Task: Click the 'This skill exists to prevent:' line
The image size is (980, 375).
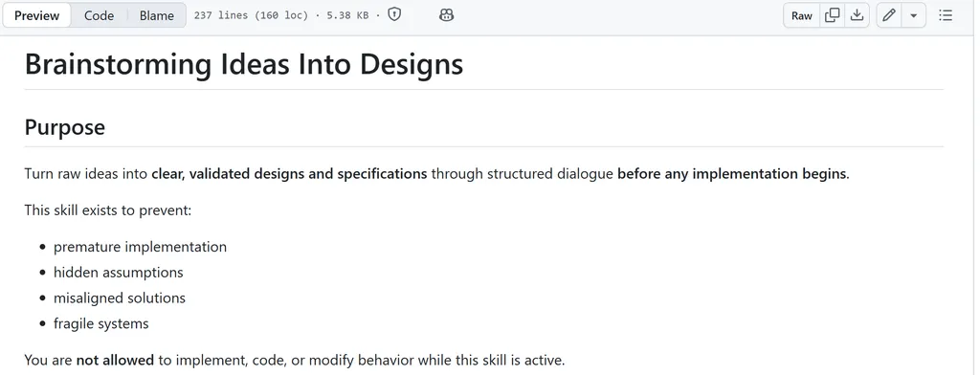Action: 108,210
